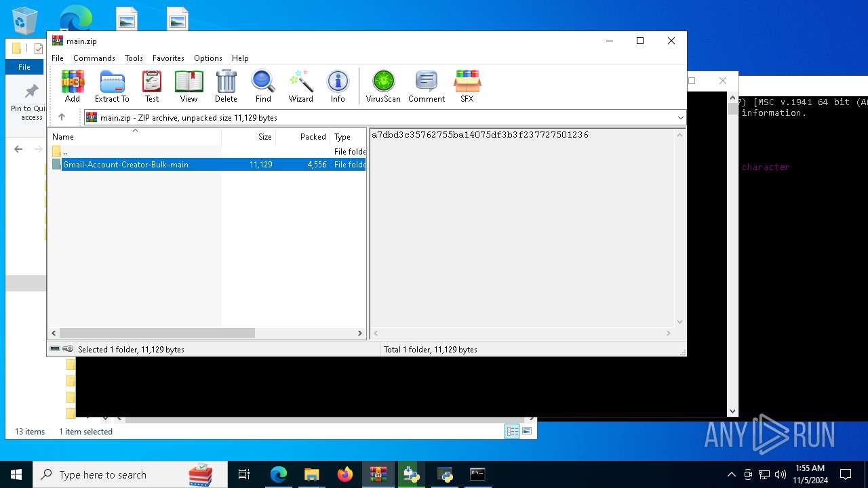Click console window scroll down arrow
868x488 pixels.
732,411
